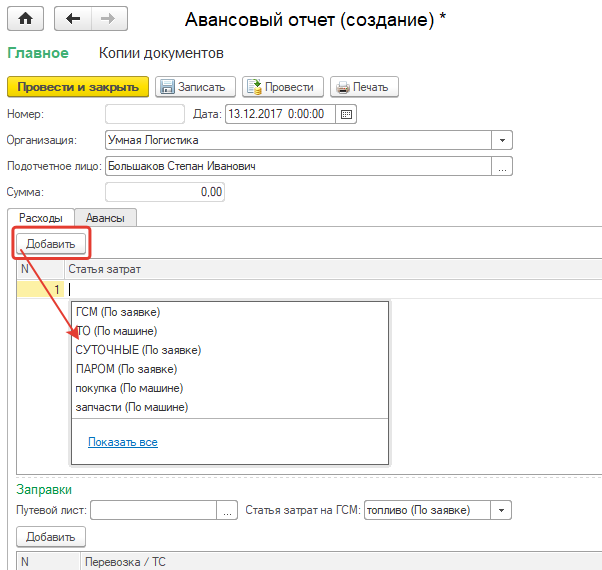Screen dimensions: 602x570
Task: Select row number 1 cell
Action: [40, 289]
